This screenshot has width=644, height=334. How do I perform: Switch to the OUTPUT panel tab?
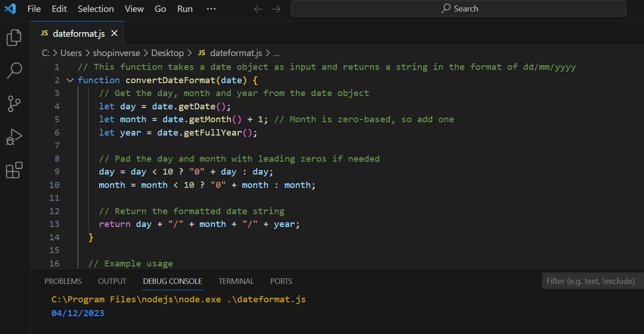112,281
